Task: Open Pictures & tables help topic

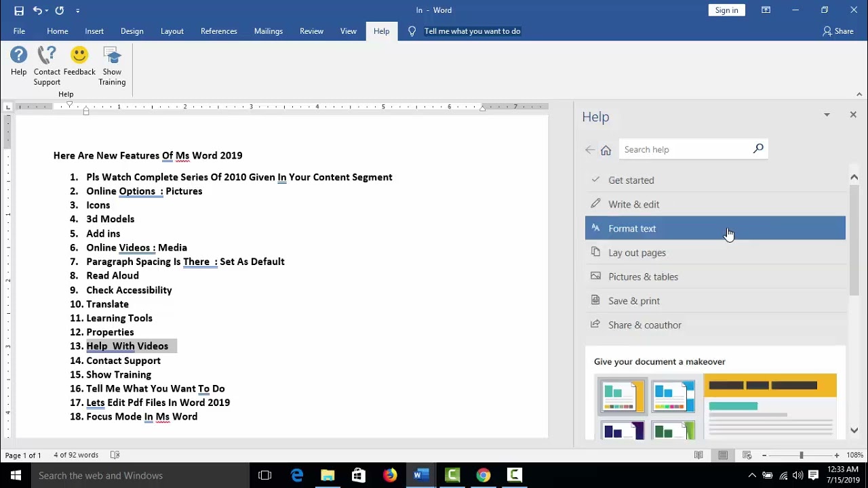Action: 715,277
